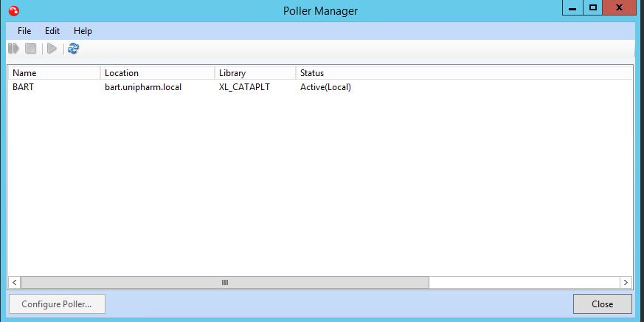Select the BART poller row
This screenshot has width=644, height=322.
[x=320, y=87]
